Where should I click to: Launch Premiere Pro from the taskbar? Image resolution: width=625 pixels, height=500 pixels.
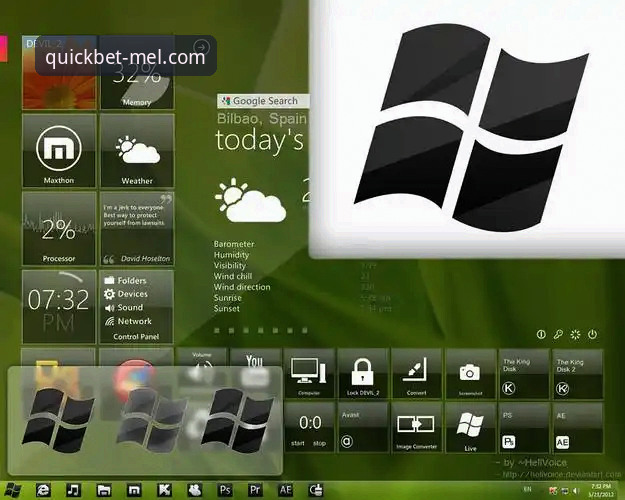255,490
